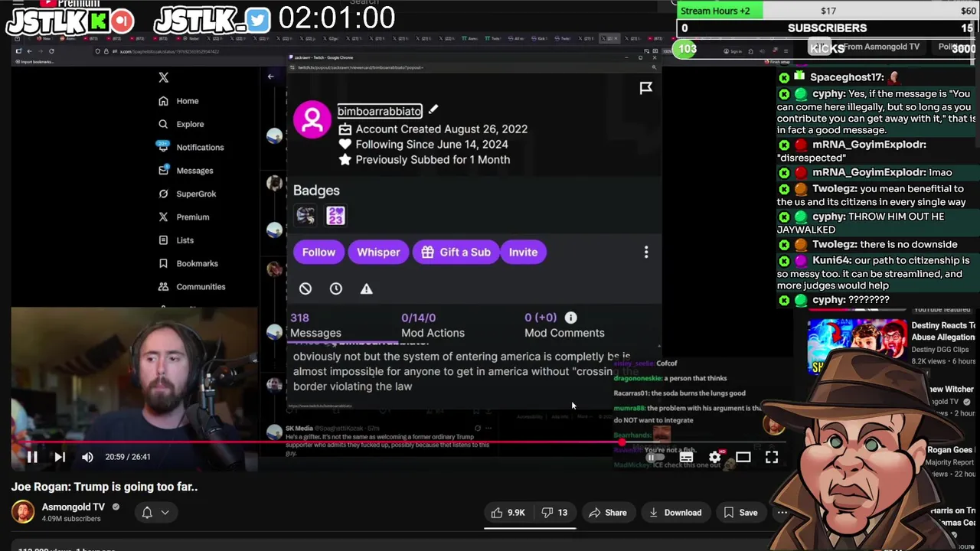Click the SK Media tweet text
Viewport: 980px width, 551px height.
[387, 445]
